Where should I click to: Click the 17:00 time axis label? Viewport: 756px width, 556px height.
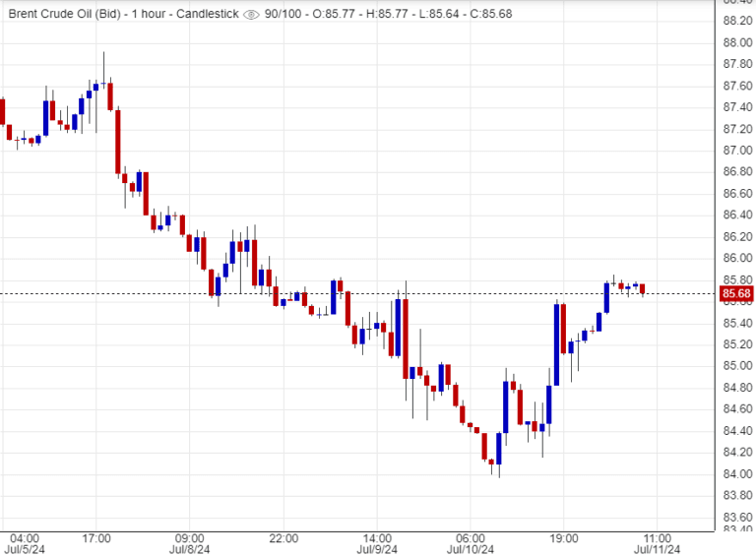(96, 538)
